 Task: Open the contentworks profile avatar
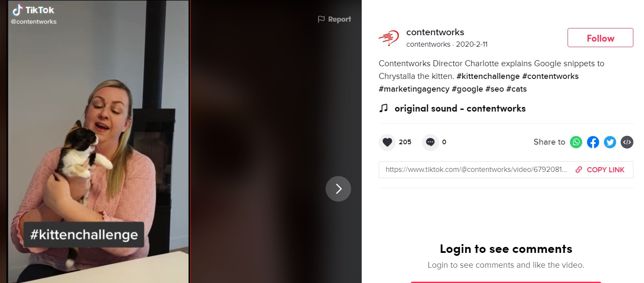(x=388, y=38)
